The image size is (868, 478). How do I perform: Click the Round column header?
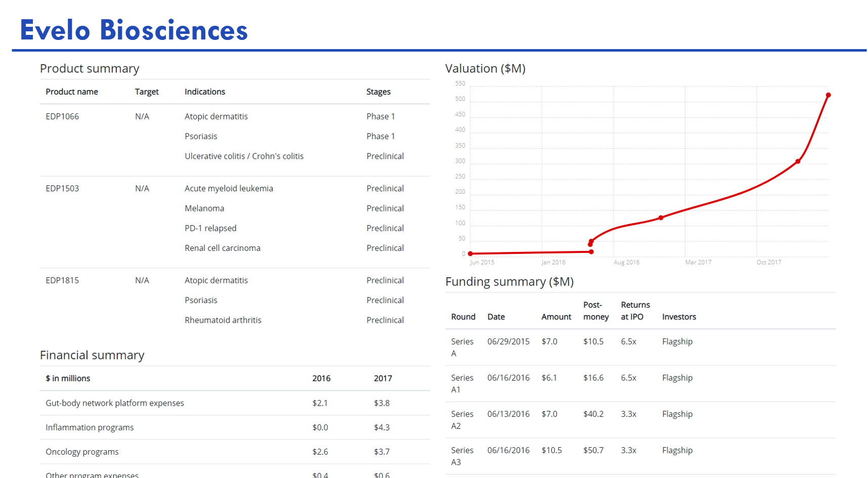point(463,317)
